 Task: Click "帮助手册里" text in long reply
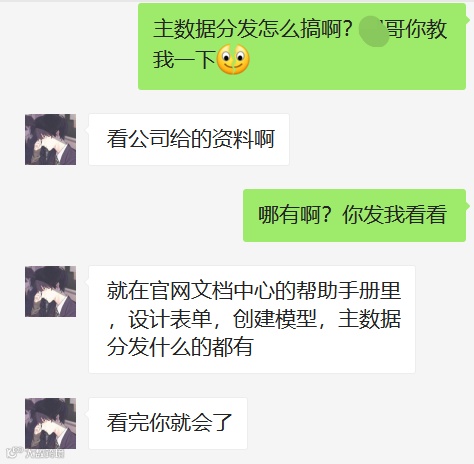349,291
